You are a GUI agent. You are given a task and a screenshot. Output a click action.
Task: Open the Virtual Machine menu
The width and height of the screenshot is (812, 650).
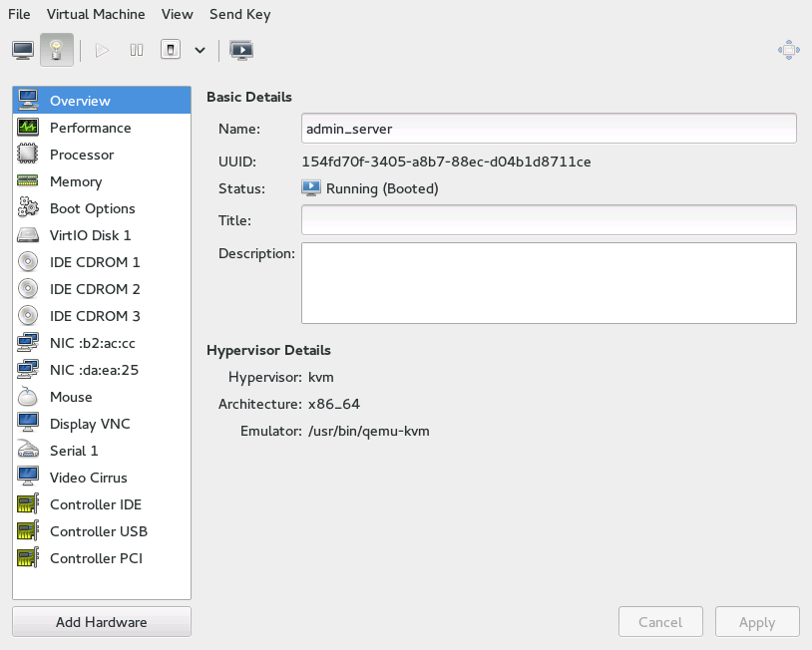coord(96,14)
